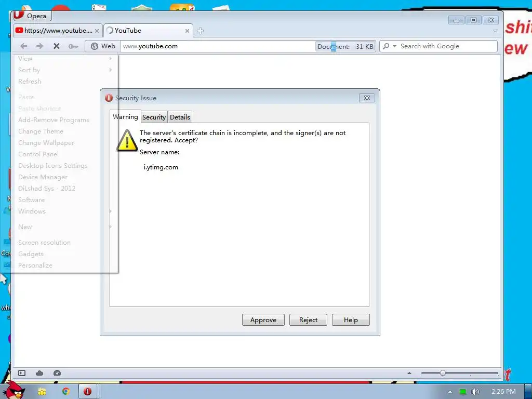The image size is (532, 399).
Task: Focus the www.youtube.com address field
Action: 217,46
